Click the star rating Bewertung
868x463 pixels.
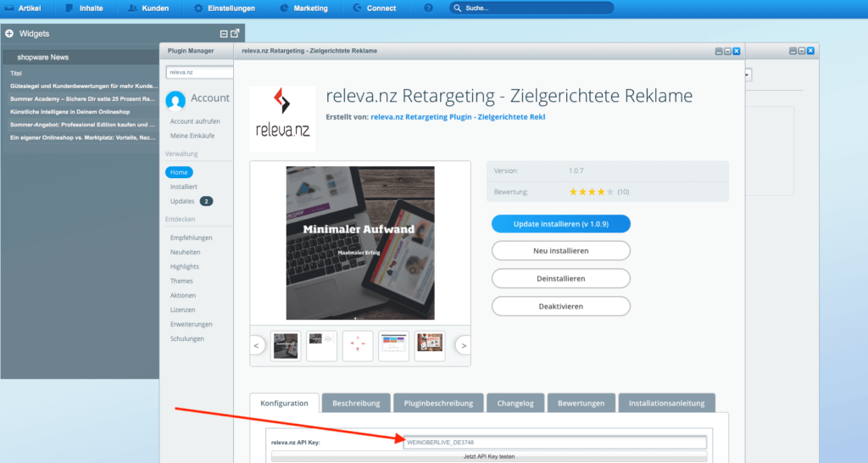(591, 192)
